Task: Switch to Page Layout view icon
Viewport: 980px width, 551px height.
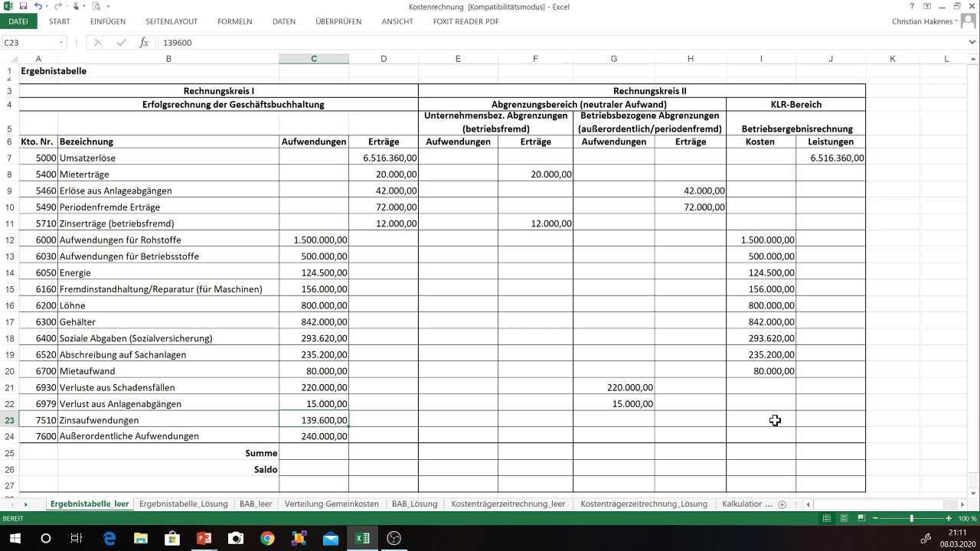Action: pyautogui.click(x=844, y=519)
